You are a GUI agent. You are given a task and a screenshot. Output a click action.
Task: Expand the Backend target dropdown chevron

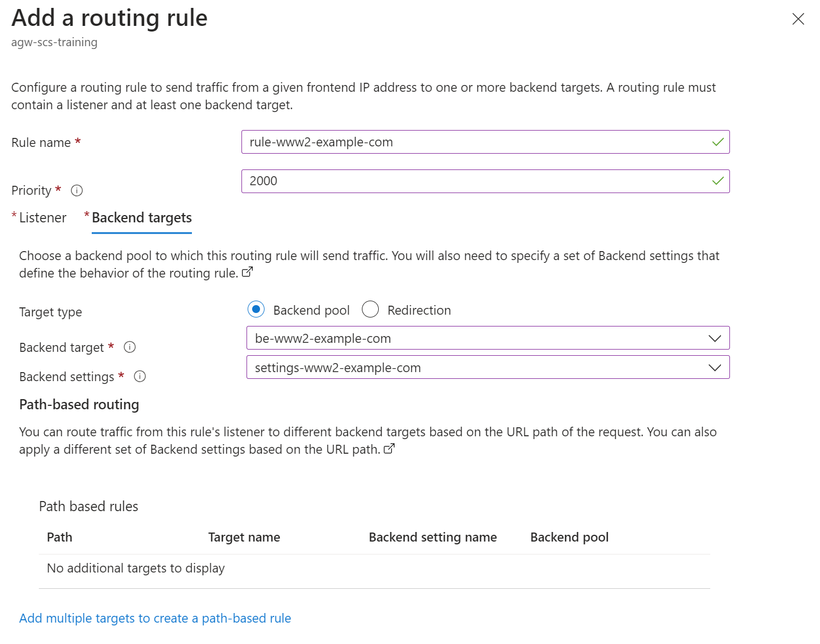pos(715,338)
